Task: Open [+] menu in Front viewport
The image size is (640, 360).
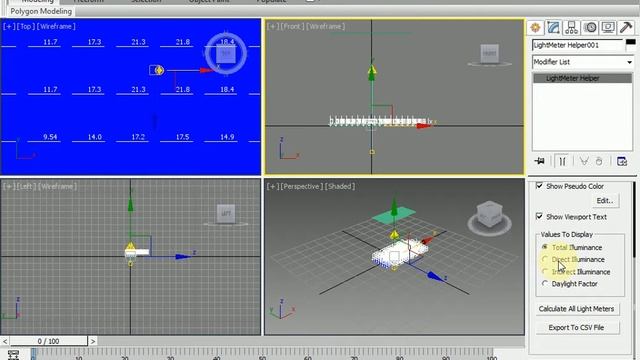Action: point(273,27)
